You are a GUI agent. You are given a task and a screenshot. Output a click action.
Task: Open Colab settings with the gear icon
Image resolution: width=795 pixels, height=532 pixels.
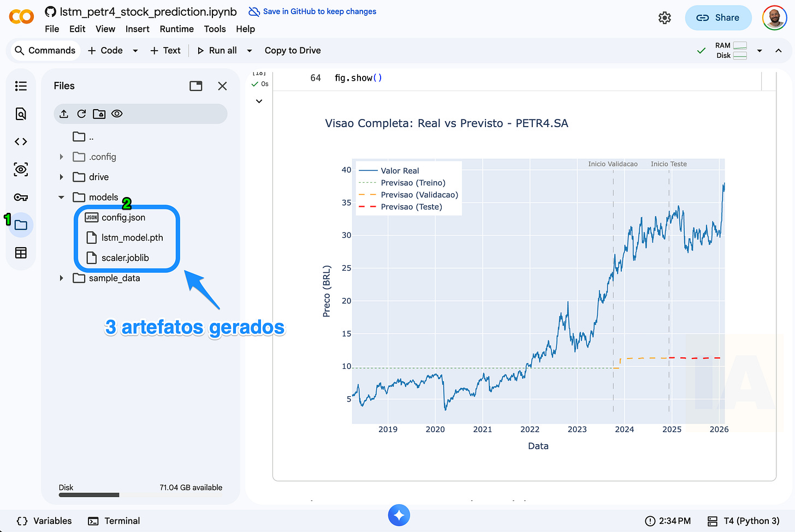665,17
